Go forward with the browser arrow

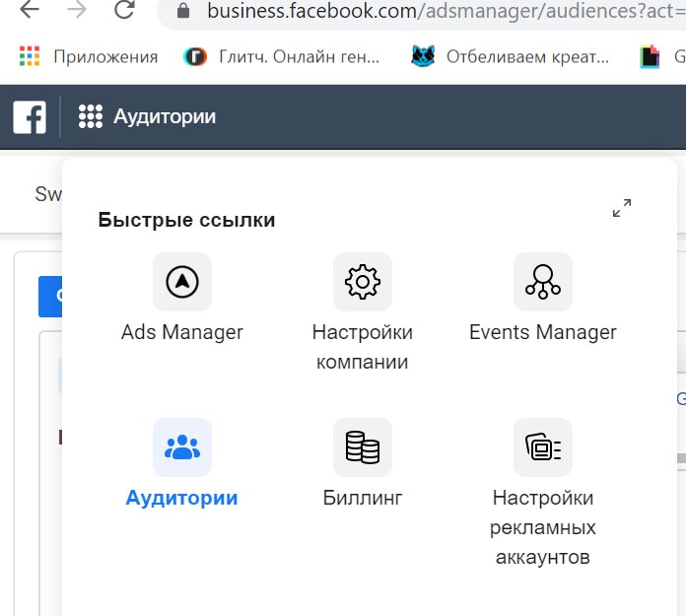pyautogui.click(x=77, y=10)
